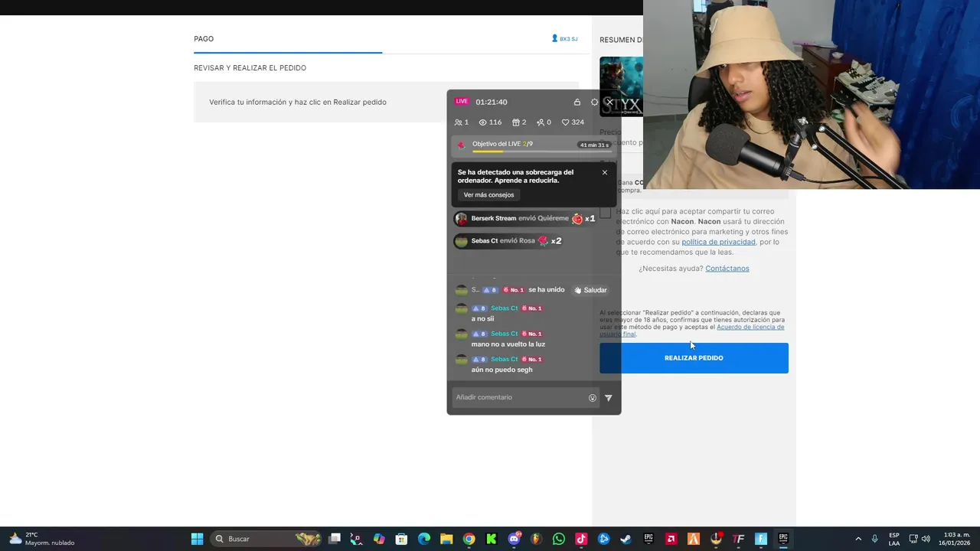Click the pink LIVE badge
980x551 pixels.
(x=462, y=101)
